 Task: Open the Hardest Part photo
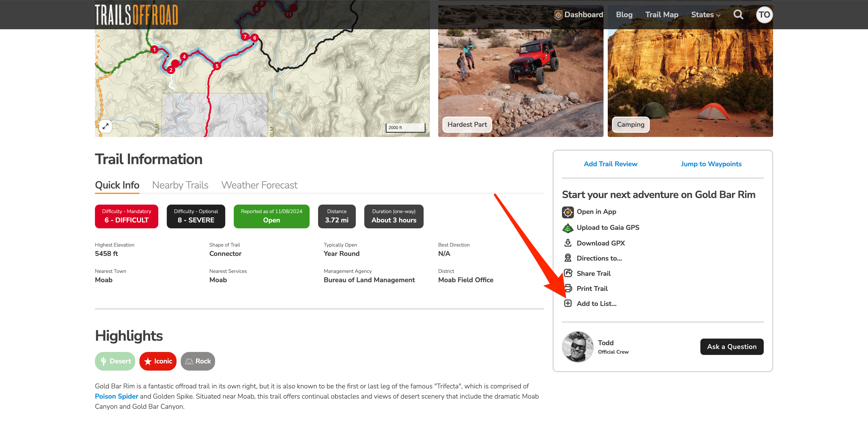[x=520, y=71]
